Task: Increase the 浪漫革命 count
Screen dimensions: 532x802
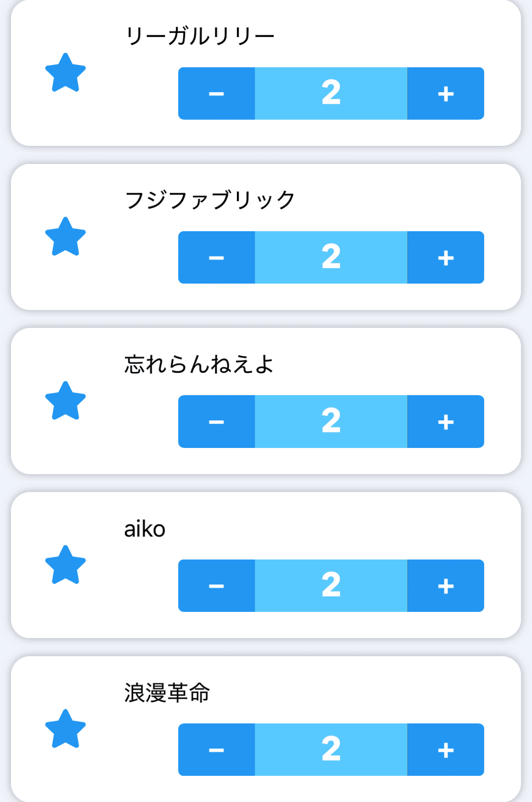Action: 446,750
